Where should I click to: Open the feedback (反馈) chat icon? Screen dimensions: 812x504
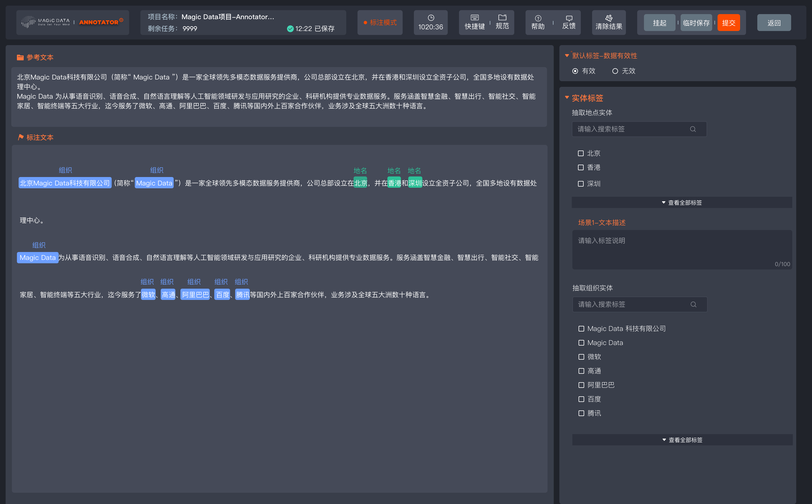[x=569, y=18]
